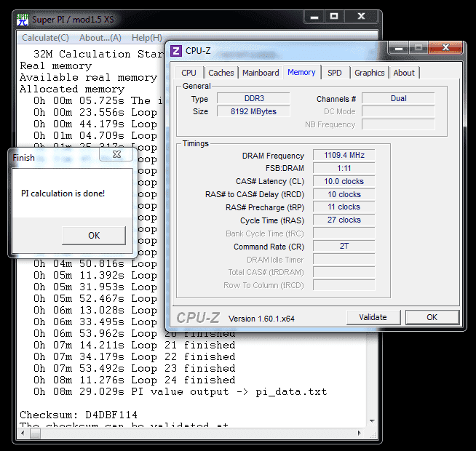Click the 'Allocated memory' line
476x451 pixels.
coord(72,89)
